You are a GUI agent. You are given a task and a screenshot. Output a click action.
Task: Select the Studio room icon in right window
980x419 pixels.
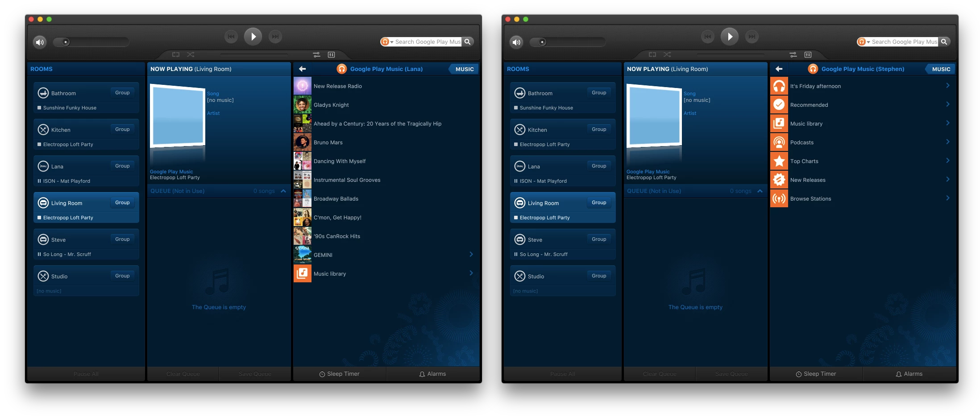point(519,276)
